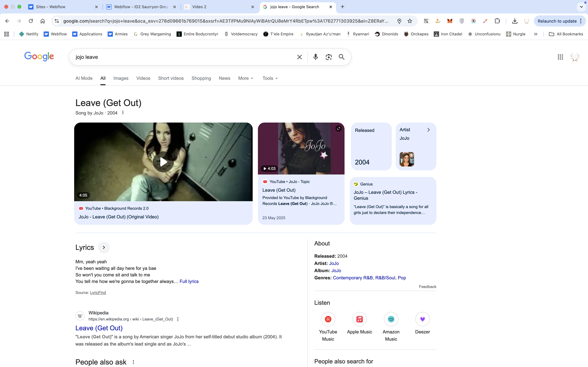Clear the search box with X icon

point(299,57)
